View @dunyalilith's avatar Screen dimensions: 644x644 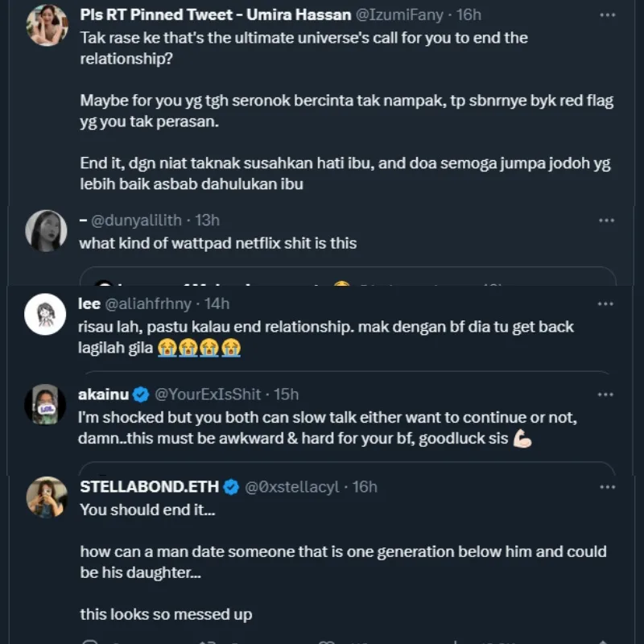46,231
